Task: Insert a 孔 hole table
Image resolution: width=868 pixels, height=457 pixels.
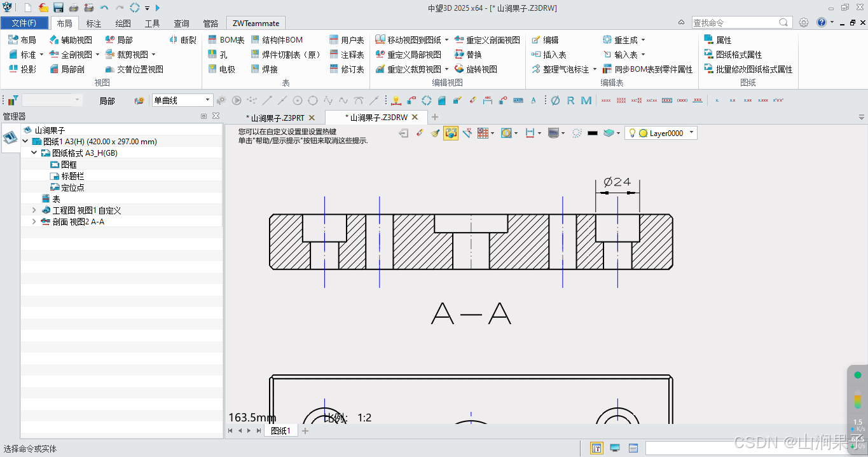Action: pos(218,55)
